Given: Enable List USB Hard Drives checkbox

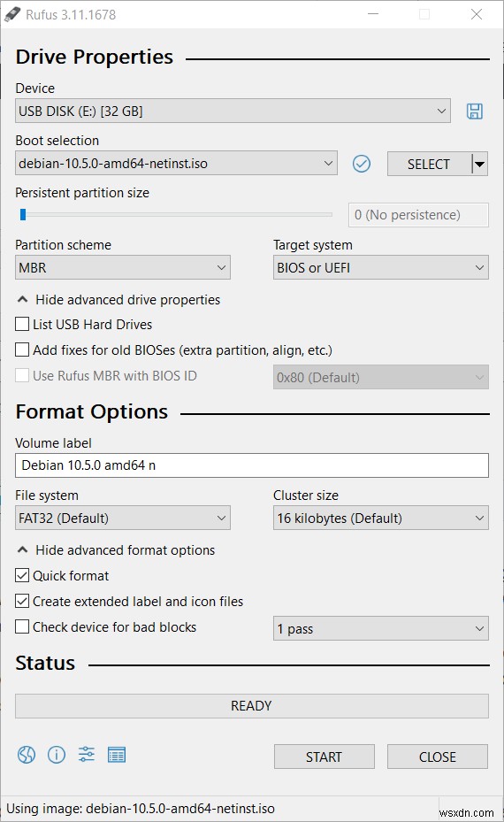Looking at the screenshot, I should 22,324.
